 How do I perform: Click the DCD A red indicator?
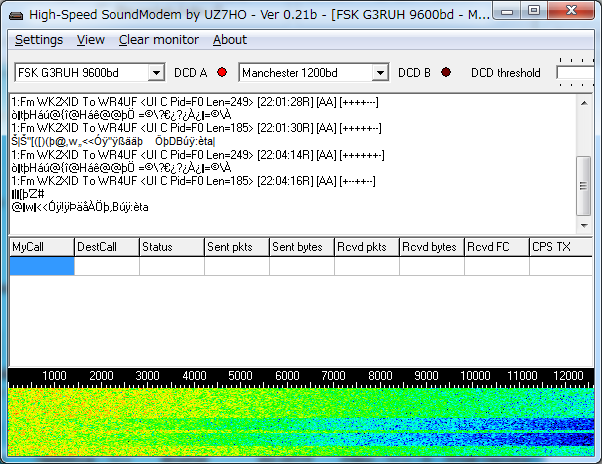click(x=222, y=72)
